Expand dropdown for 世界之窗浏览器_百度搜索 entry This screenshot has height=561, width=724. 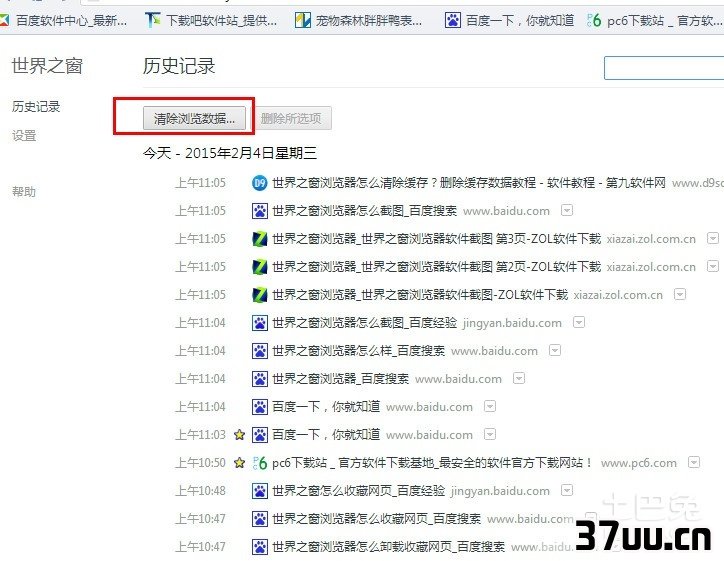coord(519,379)
